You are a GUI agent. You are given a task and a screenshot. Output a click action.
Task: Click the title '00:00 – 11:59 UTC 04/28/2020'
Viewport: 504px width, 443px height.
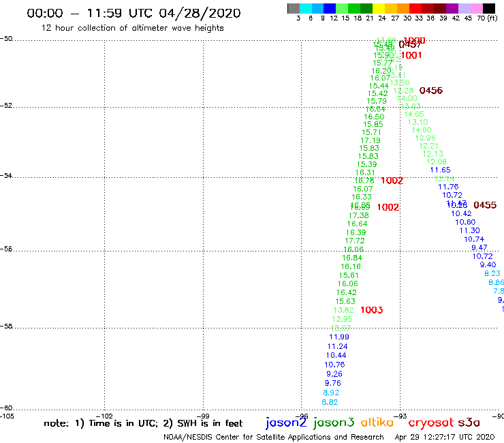click(133, 13)
